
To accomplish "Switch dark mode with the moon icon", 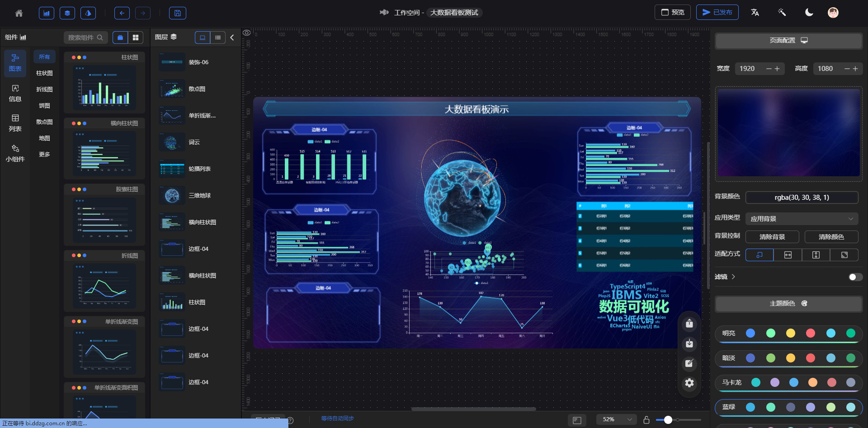I will coord(809,13).
